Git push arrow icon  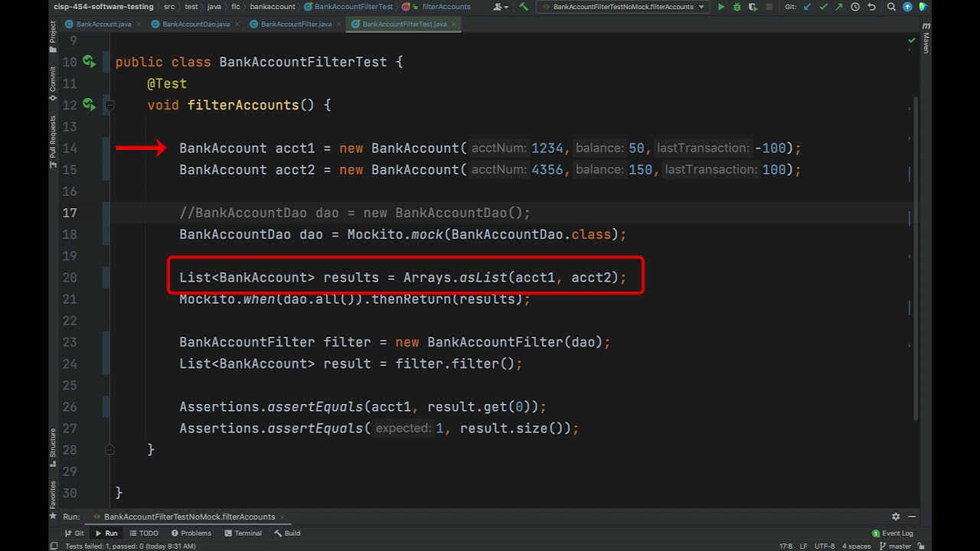pos(839,7)
